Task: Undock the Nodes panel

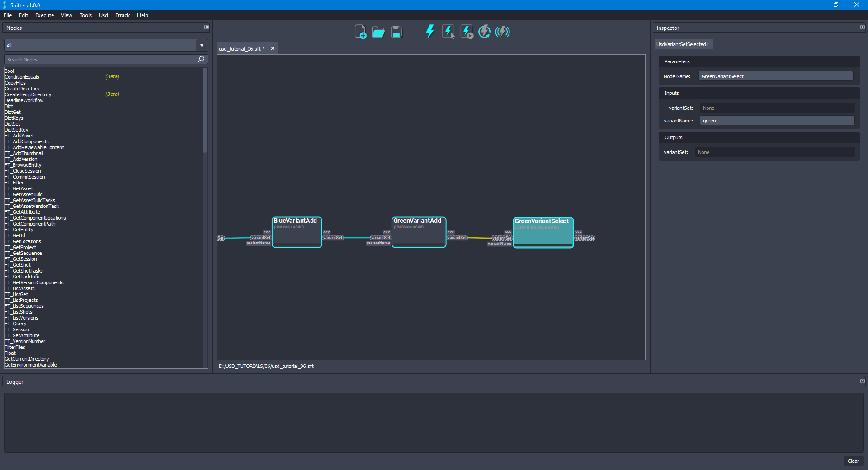Action: click(207, 27)
